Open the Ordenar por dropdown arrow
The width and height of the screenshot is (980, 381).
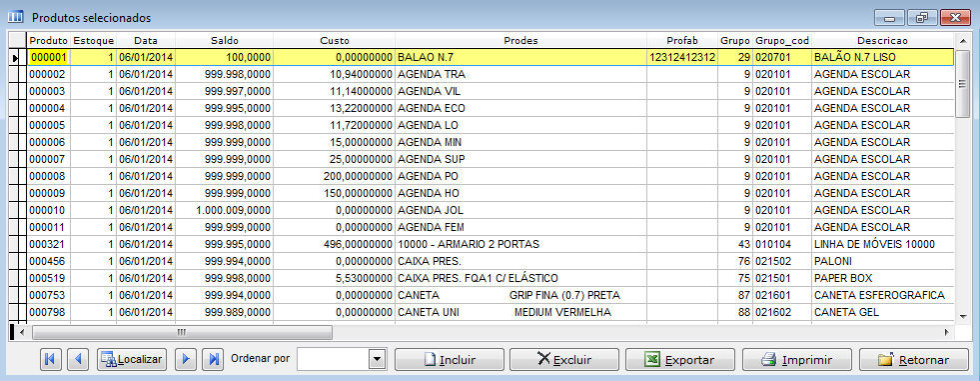click(377, 360)
